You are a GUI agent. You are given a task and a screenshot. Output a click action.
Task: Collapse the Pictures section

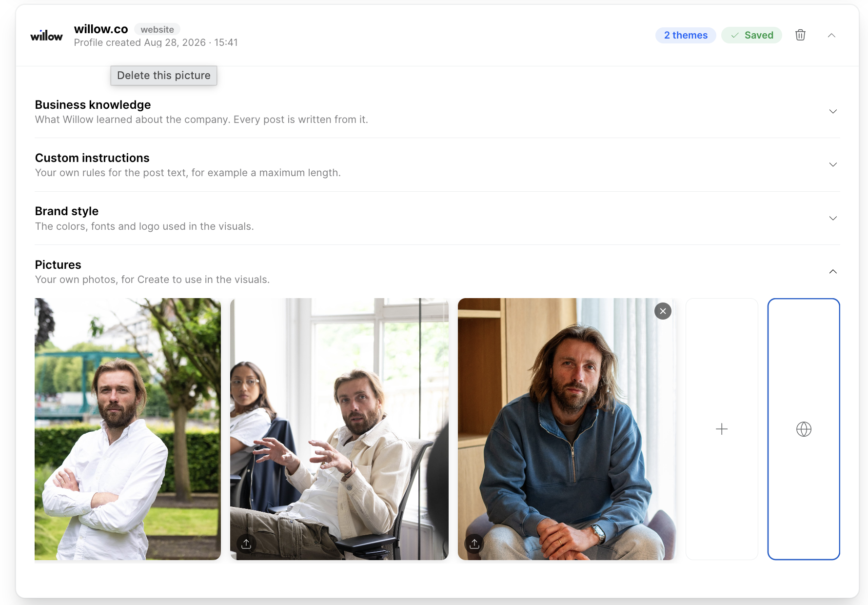click(833, 271)
